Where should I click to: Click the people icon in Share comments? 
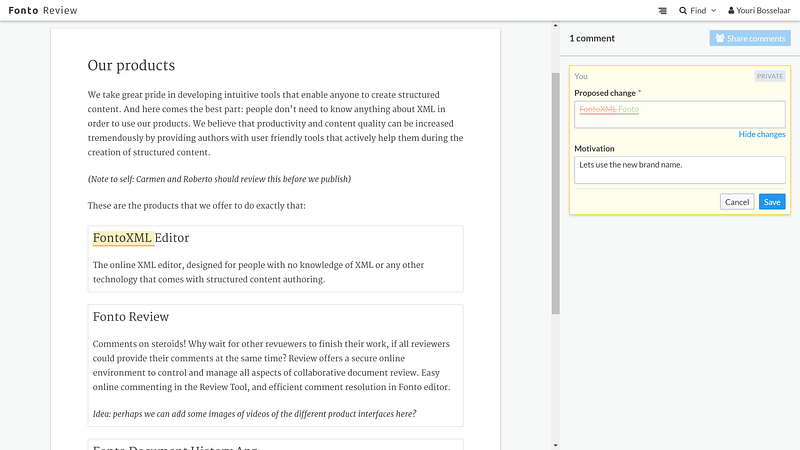(719, 38)
